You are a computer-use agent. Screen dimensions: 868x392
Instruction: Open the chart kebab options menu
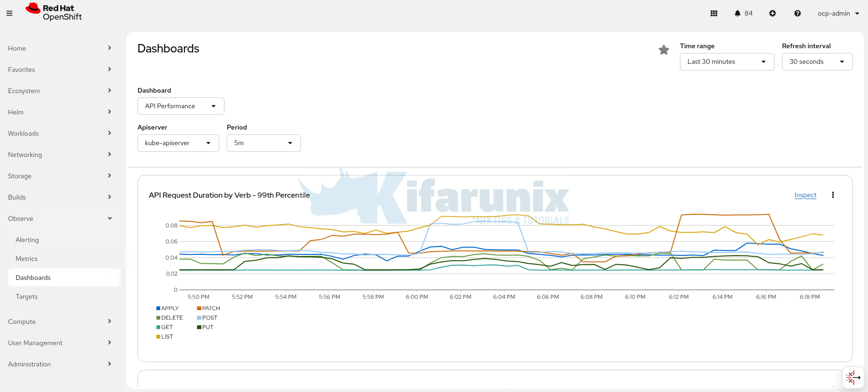coord(833,195)
